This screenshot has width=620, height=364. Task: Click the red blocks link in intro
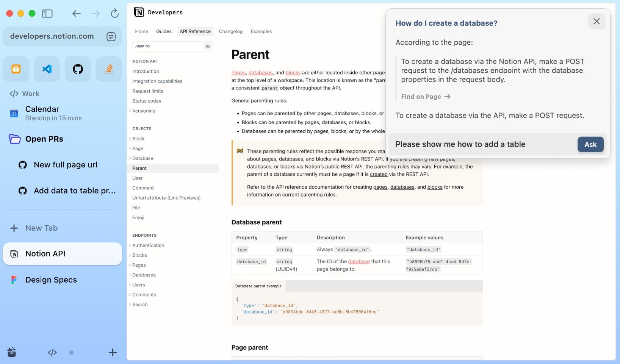(293, 72)
